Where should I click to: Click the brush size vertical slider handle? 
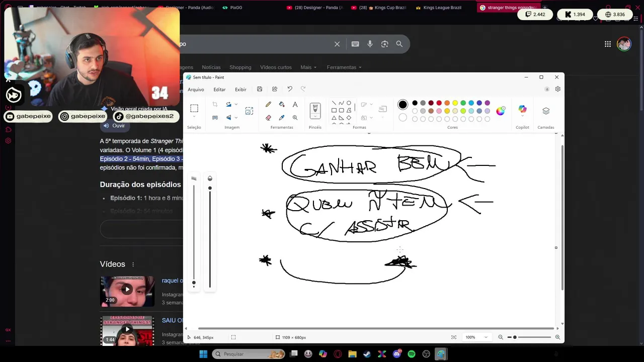click(x=194, y=283)
